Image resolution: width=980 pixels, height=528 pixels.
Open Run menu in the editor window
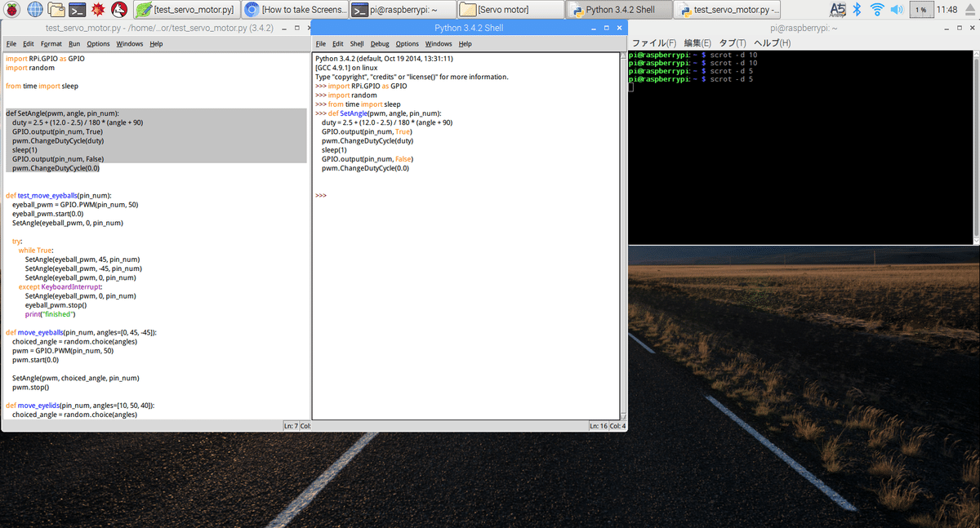click(74, 43)
